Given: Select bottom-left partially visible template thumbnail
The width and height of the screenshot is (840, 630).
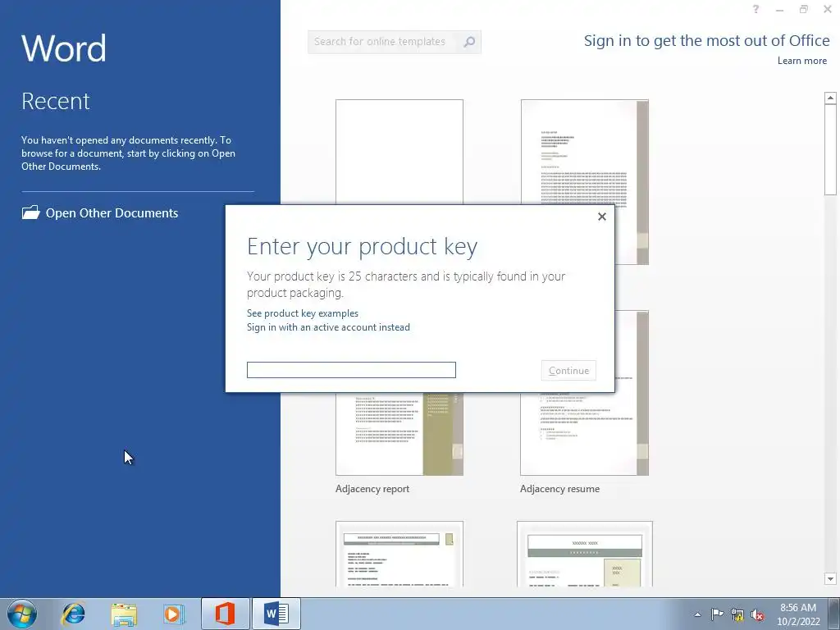Looking at the screenshot, I should [399, 554].
